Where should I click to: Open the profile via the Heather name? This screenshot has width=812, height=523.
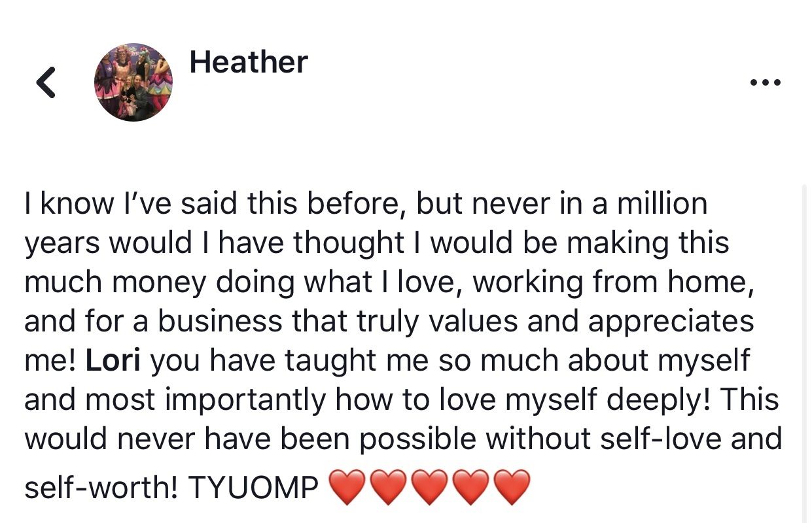[248, 63]
